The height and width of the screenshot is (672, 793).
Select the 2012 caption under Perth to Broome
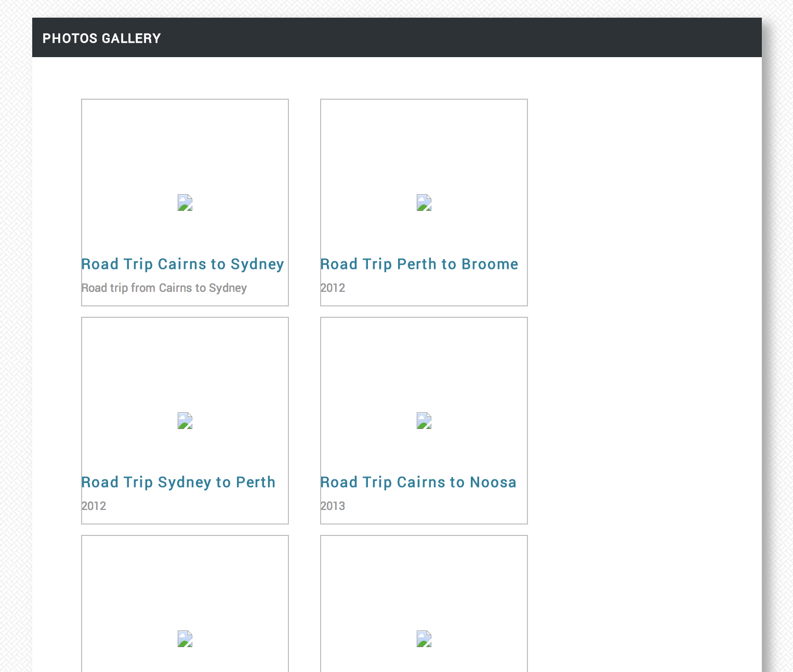(x=333, y=288)
